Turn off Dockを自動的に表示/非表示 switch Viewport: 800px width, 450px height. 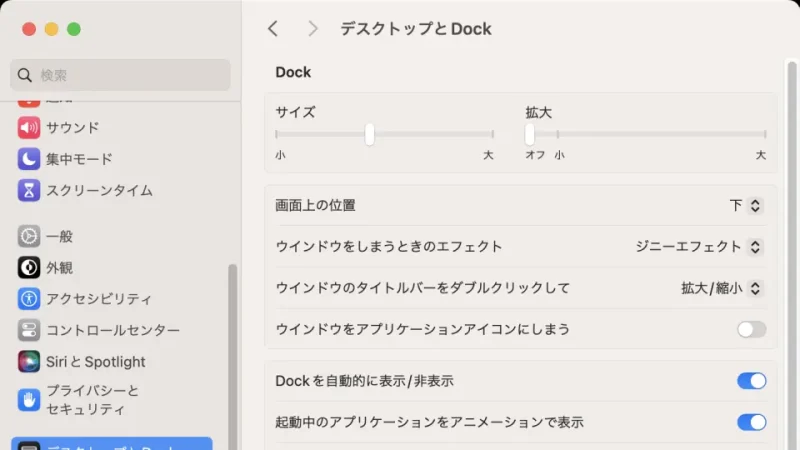[751, 381]
